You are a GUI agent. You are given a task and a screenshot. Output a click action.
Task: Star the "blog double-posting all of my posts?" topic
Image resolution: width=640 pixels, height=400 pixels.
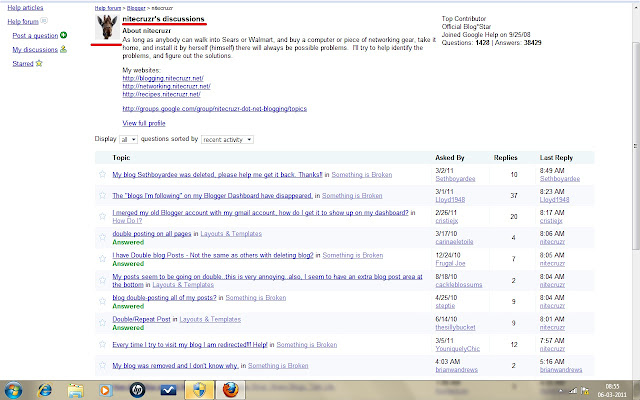click(102, 301)
